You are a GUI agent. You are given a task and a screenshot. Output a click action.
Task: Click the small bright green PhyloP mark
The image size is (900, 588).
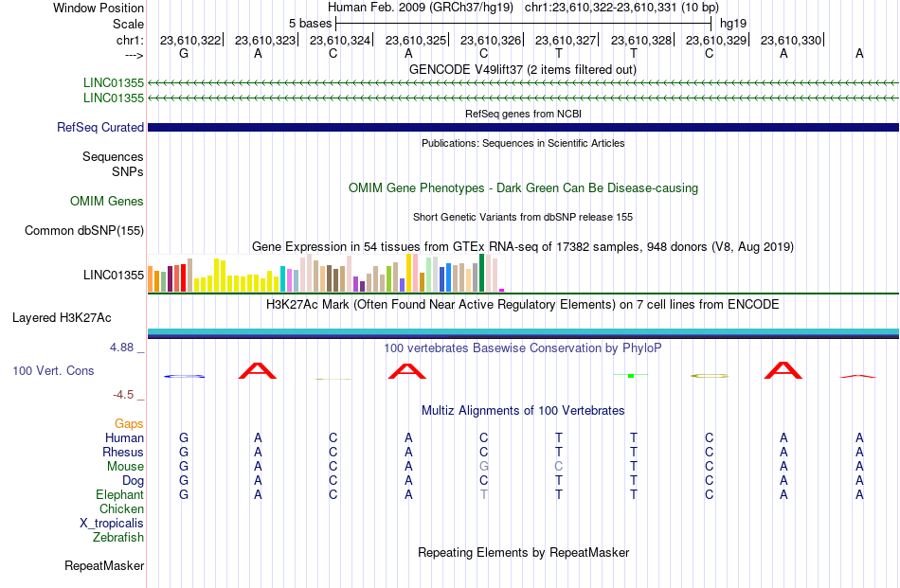click(631, 375)
